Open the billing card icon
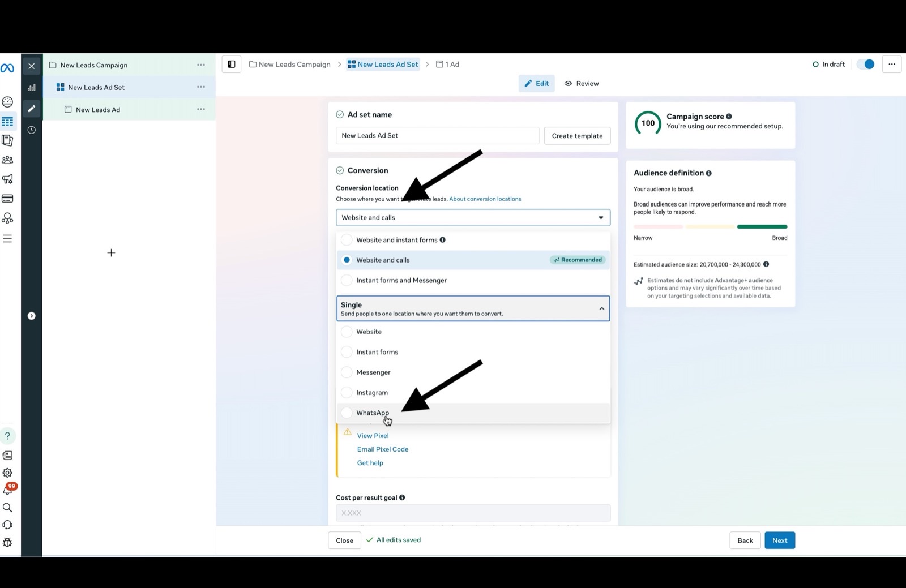 click(7, 199)
